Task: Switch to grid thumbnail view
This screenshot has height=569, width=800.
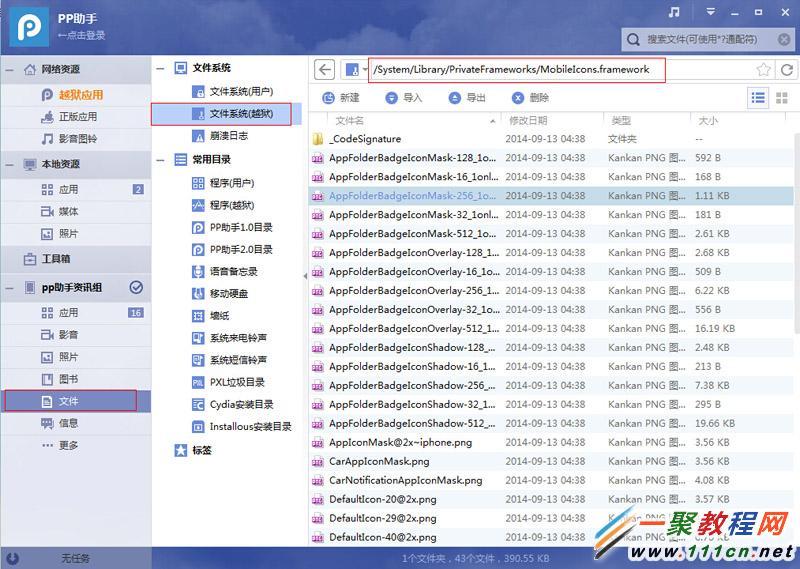Action: click(x=782, y=98)
